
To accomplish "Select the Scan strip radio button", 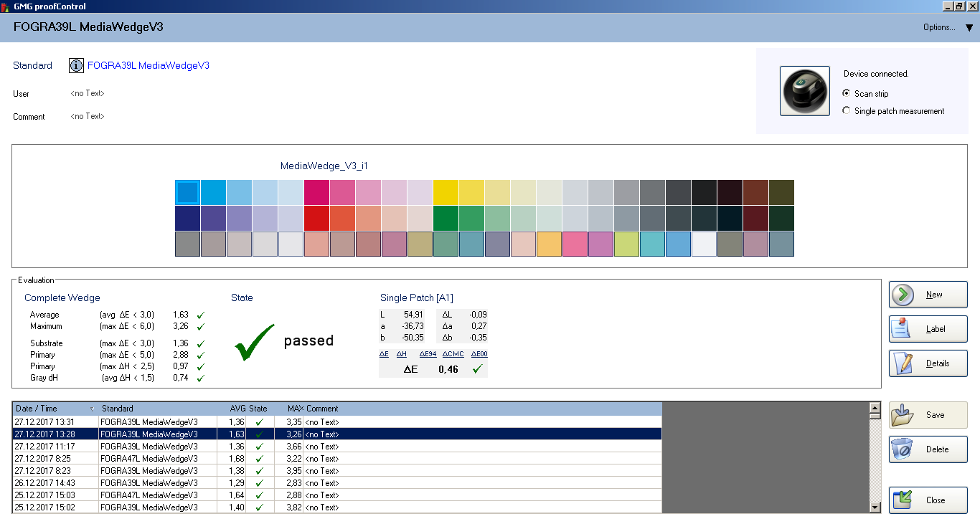I will 847,93.
